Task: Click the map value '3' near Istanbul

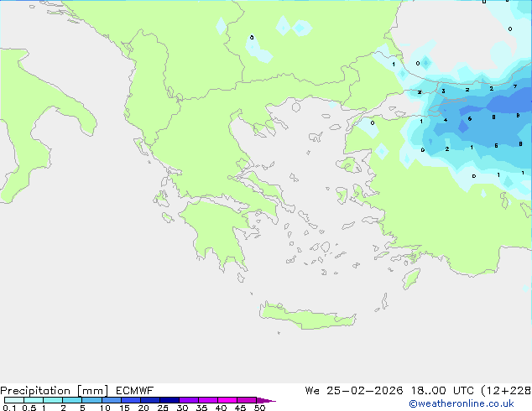Action: pyautogui.click(x=443, y=91)
